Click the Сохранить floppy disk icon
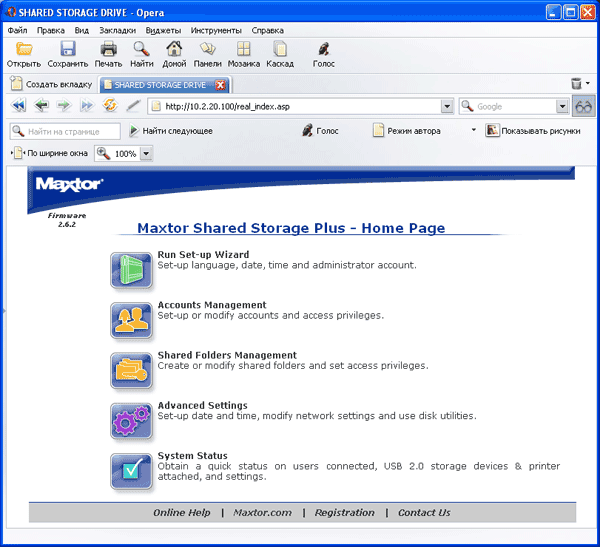Viewport: 600px width, 547px height. [x=68, y=49]
